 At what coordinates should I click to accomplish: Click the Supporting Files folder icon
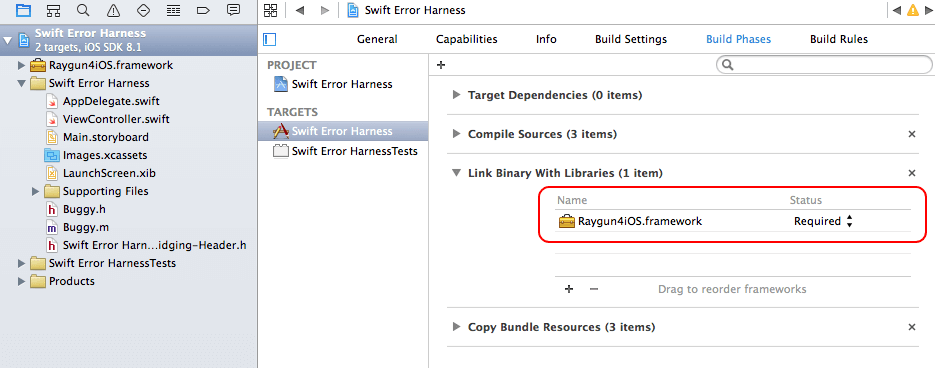(52, 191)
